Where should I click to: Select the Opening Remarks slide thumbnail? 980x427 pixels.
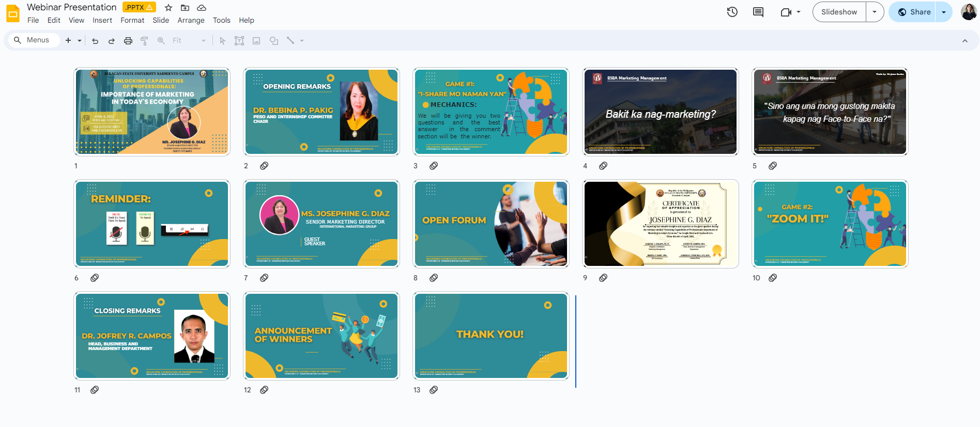point(321,112)
